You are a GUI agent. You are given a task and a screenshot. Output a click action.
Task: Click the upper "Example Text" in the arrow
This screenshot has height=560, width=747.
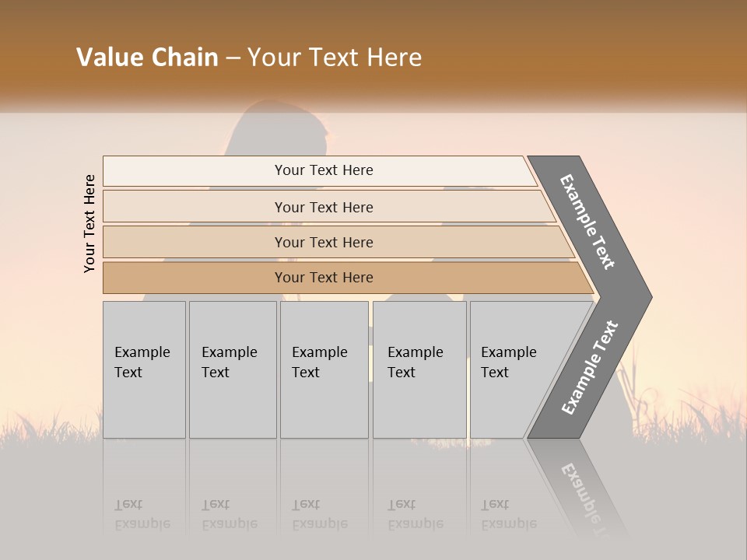(x=587, y=222)
